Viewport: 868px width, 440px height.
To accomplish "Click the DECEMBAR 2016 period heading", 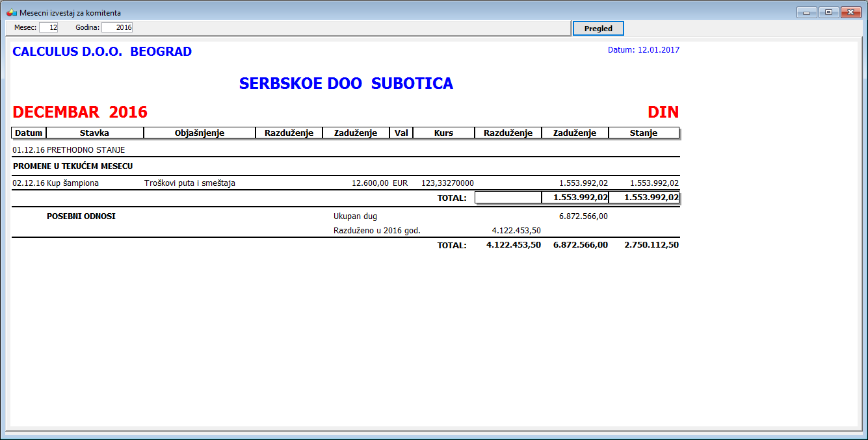I will pyautogui.click(x=80, y=112).
